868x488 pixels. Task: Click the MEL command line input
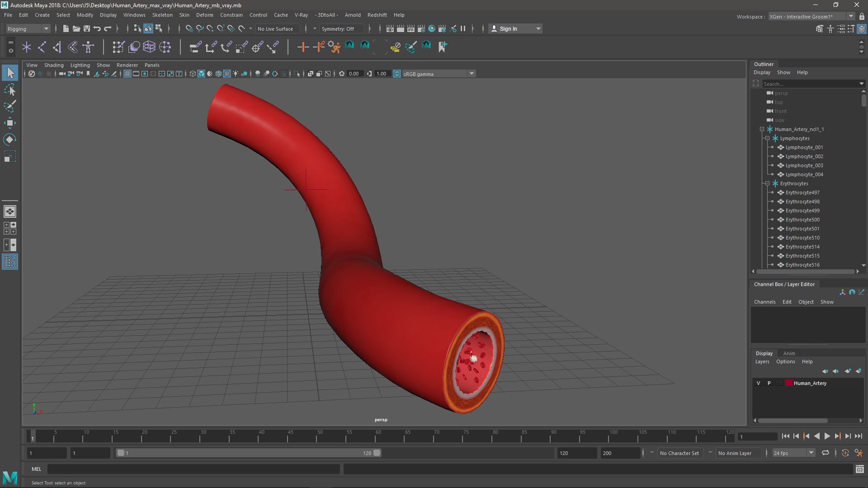coord(193,469)
